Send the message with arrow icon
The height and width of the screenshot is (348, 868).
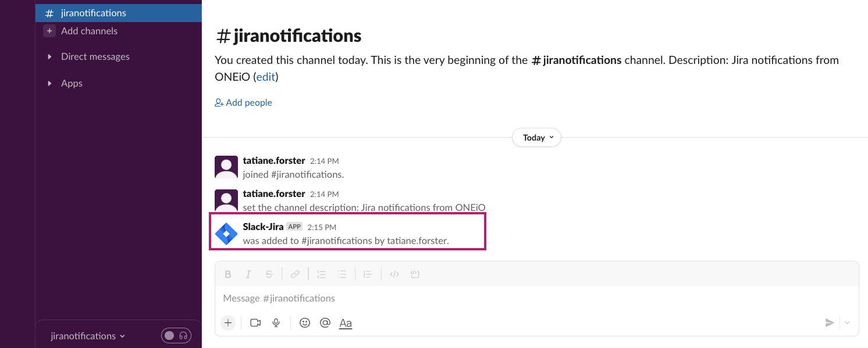click(x=830, y=323)
